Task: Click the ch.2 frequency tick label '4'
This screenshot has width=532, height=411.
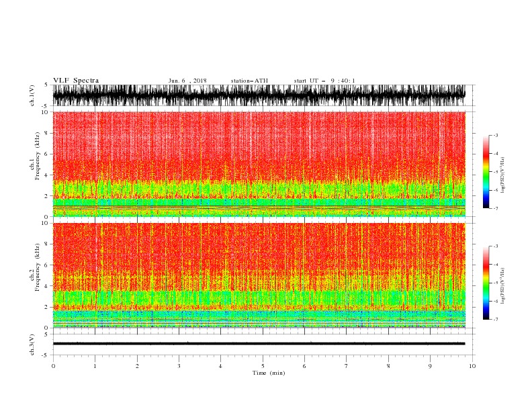Action: [46, 286]
